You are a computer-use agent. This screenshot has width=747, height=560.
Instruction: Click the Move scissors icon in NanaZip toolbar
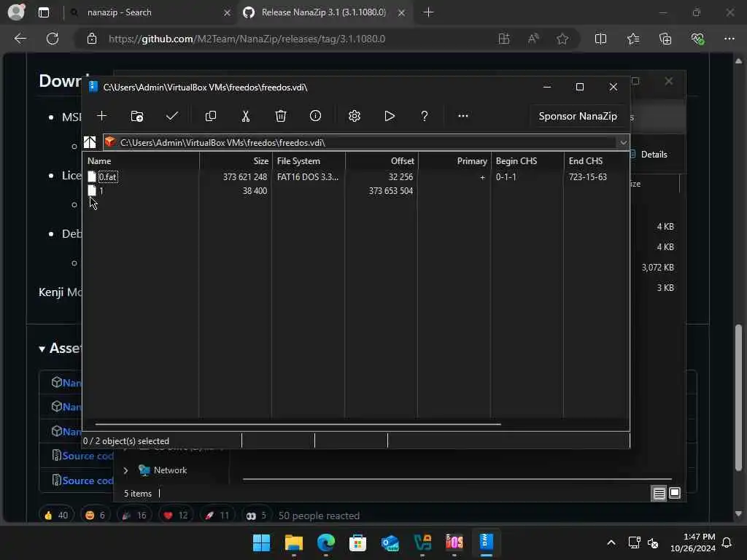click(245, 116)
